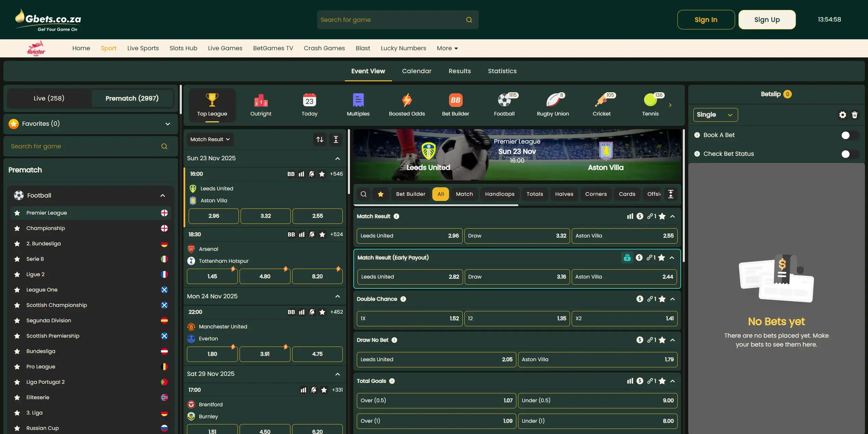Image resolution: width=868 pixels, height=434 pixels.
Task: Clear the betslip with trash icon
Action: [x=855, y=115]
